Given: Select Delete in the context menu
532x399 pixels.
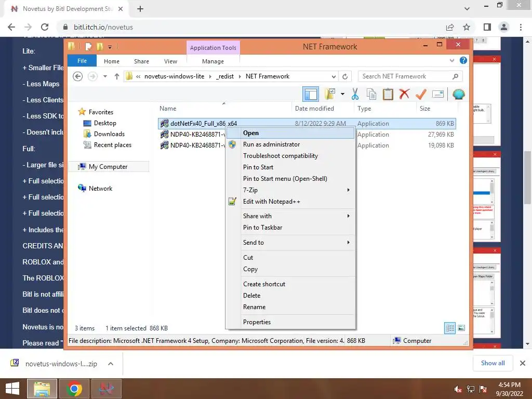Looking at the screenshot, I should 290,296.
